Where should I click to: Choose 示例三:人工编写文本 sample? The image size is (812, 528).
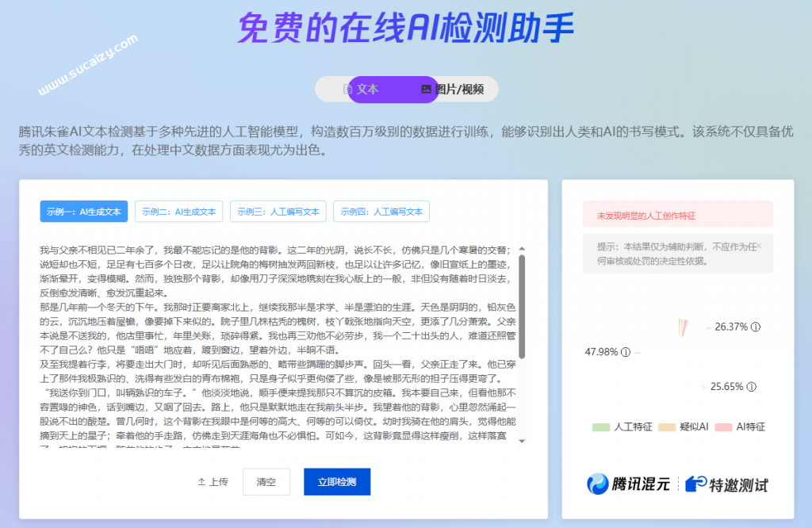pos(278,212)
